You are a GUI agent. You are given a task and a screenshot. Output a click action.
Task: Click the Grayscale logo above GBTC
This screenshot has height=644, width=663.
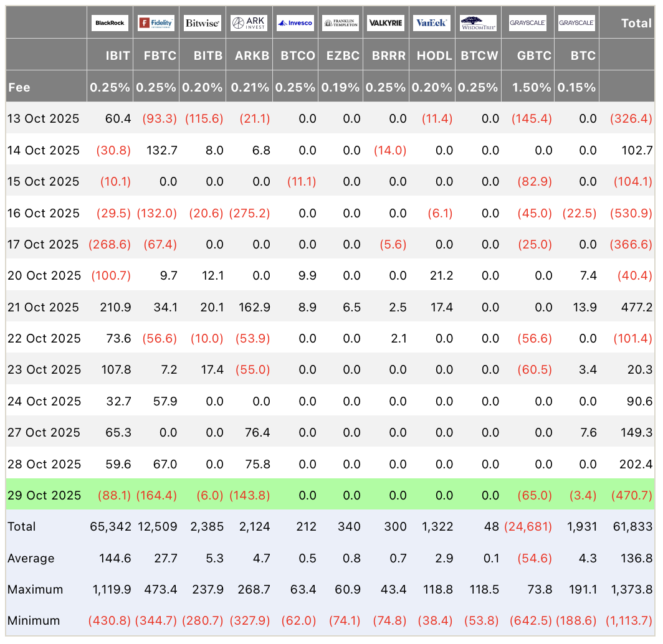(527, 23)
